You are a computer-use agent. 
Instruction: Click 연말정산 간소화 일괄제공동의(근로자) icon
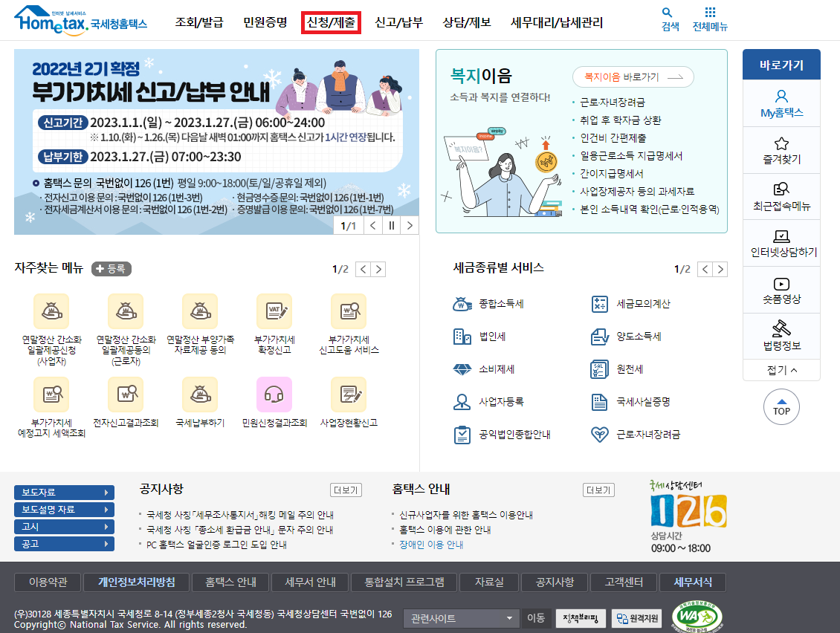pyautogui.click(x=126, y=311)
